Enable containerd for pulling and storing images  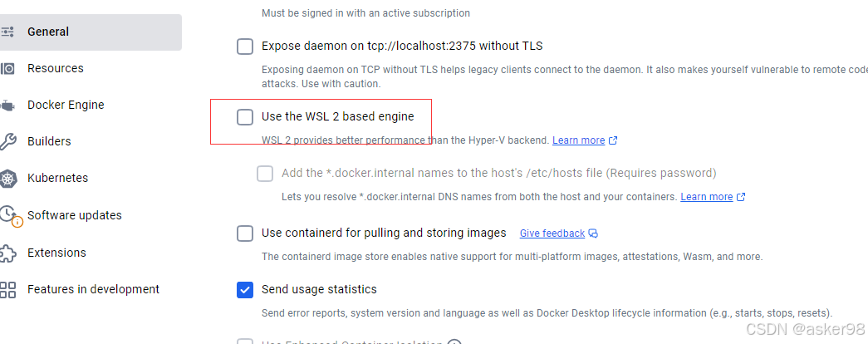(x=245, y=233)
